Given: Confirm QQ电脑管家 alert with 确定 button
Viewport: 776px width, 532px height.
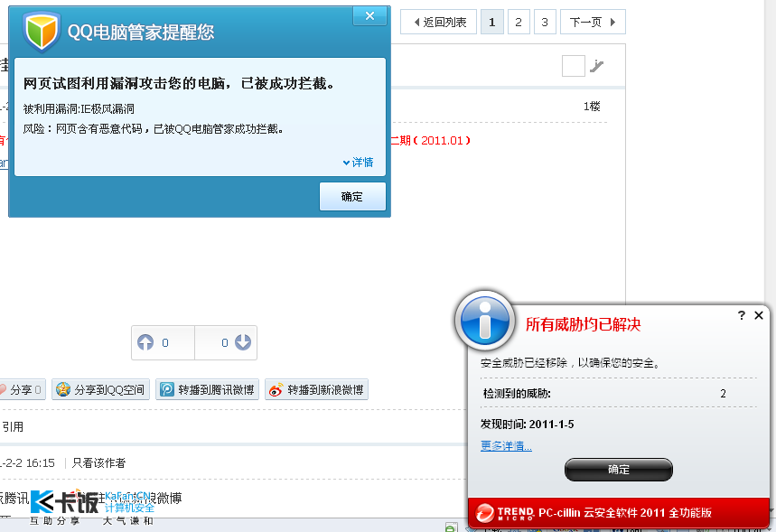Looking at the screenshot, I should coord(352,197).
